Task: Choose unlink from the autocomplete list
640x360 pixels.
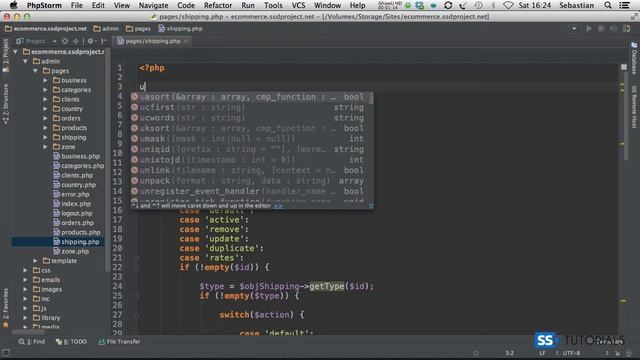Action: [x=249, y=170]
